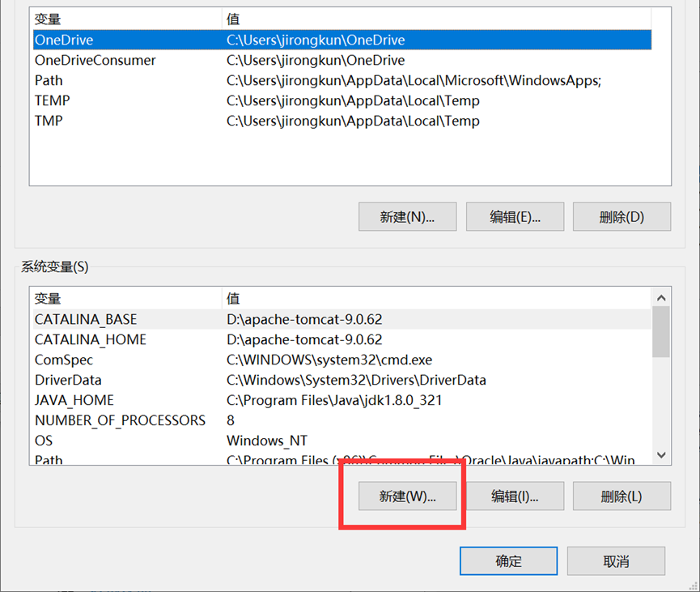This screenshot has height=592, width=700.
Task: Click 编辑(I) to edit the system variable
Action: (x=515, y=496)
